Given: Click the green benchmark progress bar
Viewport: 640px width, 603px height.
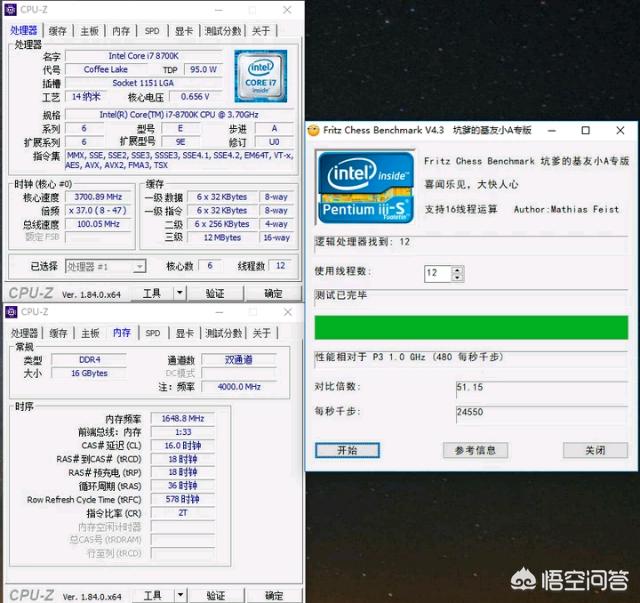Looking at the screenshot, I should coord(471,327).
